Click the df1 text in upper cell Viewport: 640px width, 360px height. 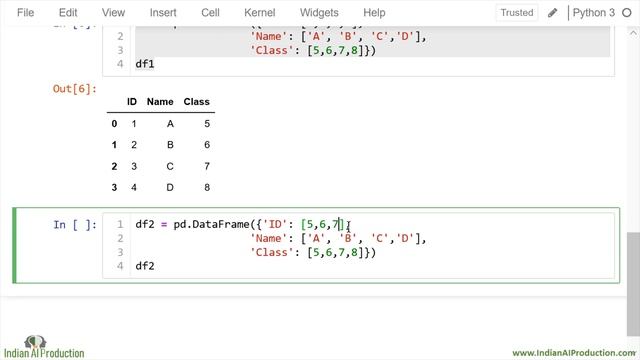[x=145, y=64]
